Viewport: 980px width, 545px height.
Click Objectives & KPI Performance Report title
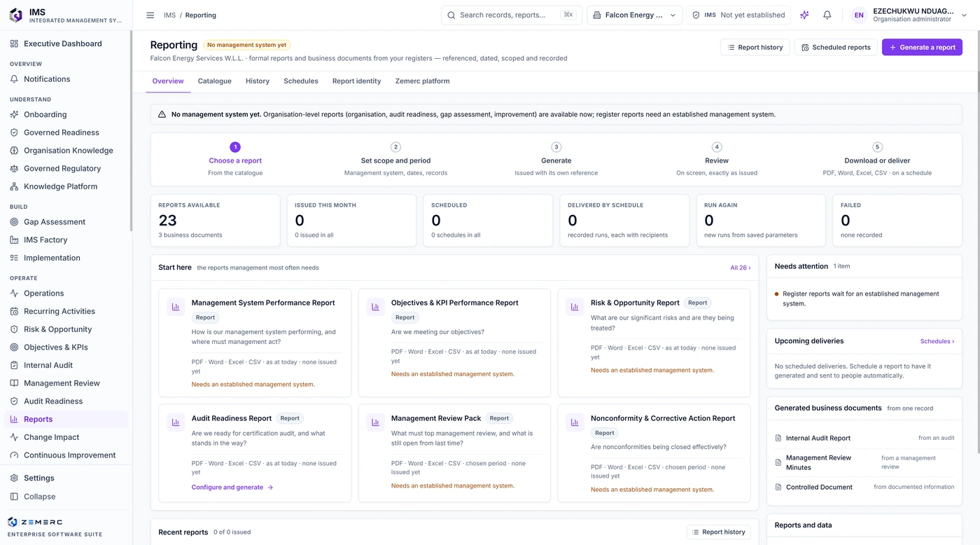[x=455, y=303]
